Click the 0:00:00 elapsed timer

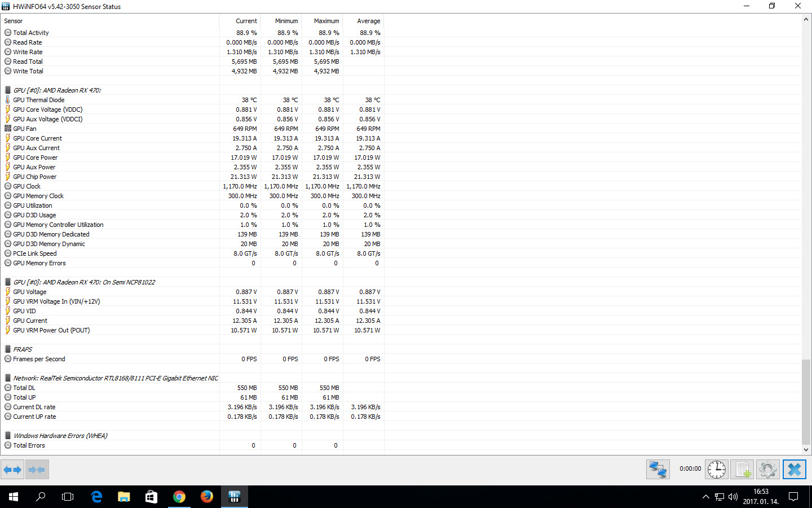pos(690,469)
